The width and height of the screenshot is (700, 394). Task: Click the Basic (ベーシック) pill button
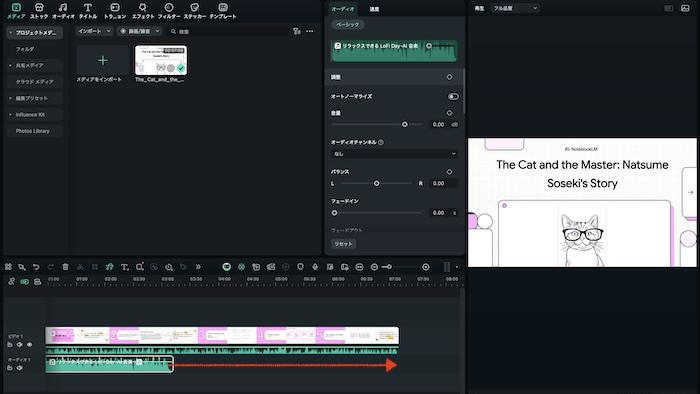click(348, 25)
